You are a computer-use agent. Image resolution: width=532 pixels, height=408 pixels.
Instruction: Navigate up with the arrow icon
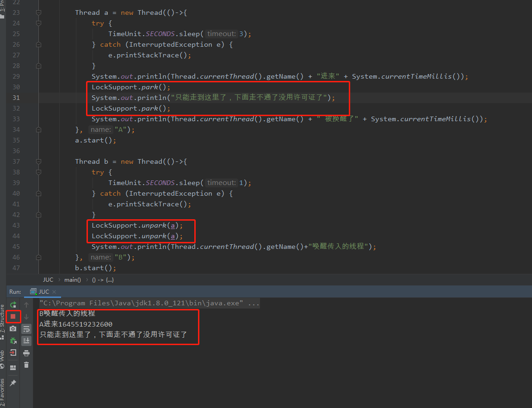click(26, 304)
